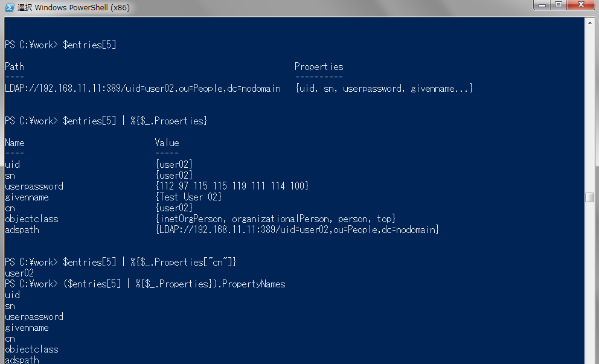This screenshot has height=364, width=599.
Task: Click the maximize window icon
Action: coord(559,5)
